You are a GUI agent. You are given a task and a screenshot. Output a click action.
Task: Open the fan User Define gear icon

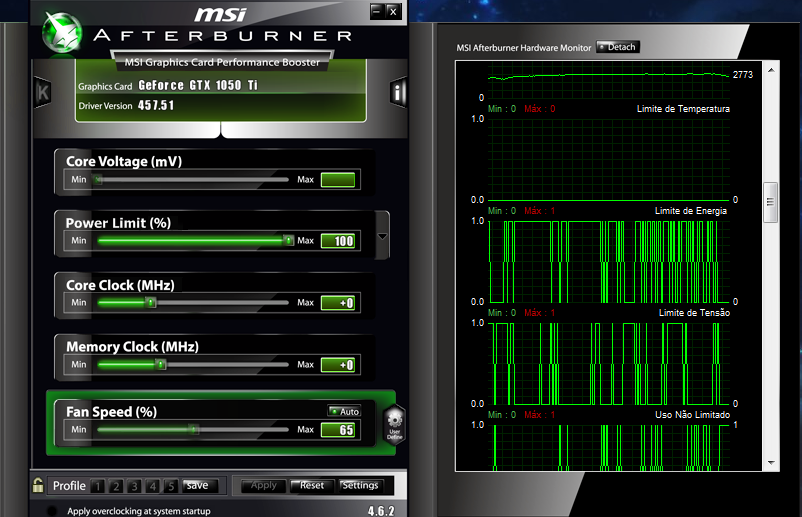point(394,424)
